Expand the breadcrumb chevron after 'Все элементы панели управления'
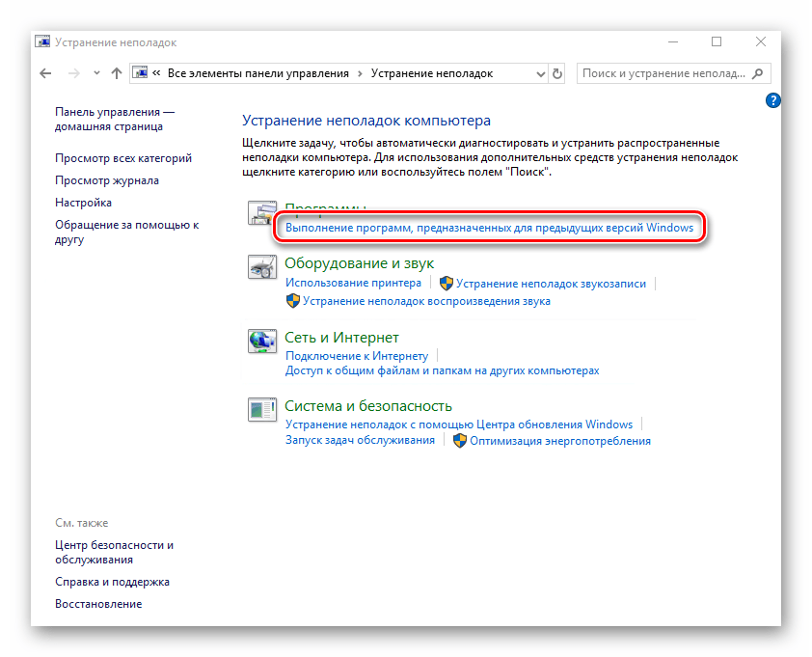The image size is (812, 657). (360, 73)
